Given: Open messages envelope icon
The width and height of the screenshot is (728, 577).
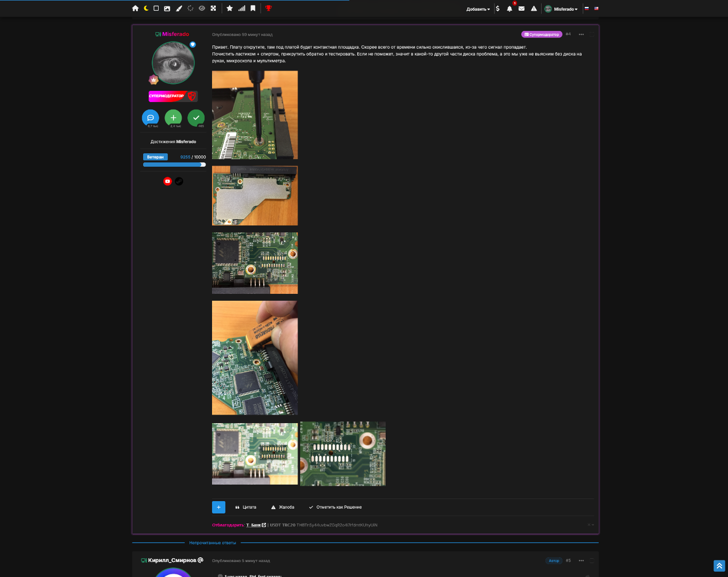Looking at the screenshot, I should (x=521, y=9).
